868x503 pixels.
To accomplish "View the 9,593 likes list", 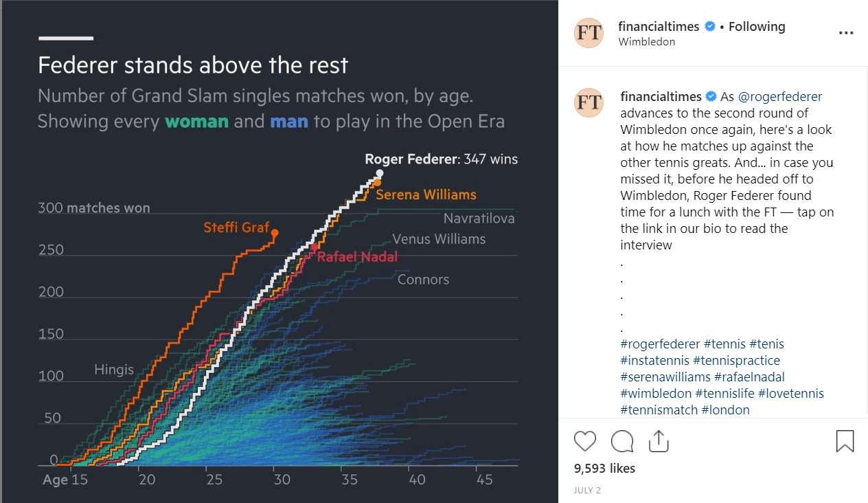I will 604,469.
